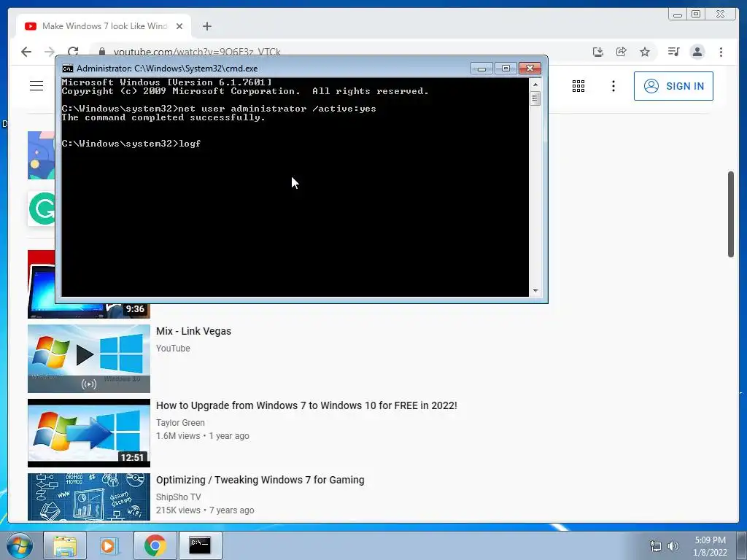This screenshot has height=560, width=747.
Task: Switch to Chrome via taskbar icon
Action: [x=155, y=545]
